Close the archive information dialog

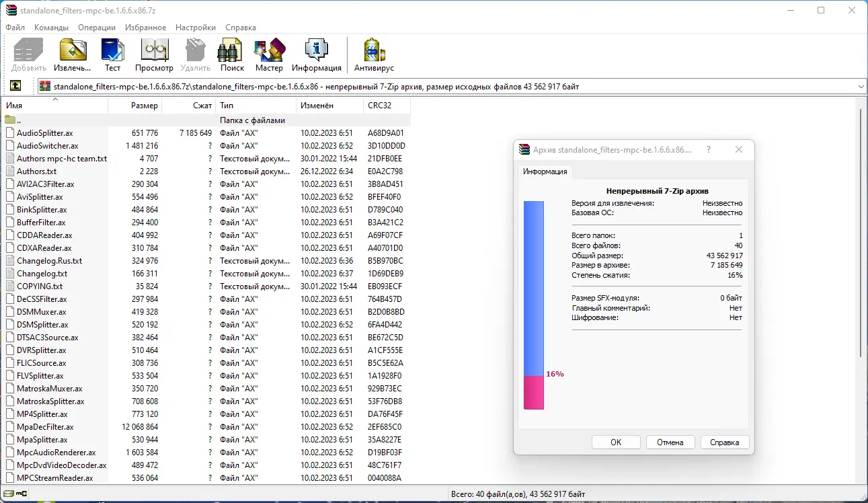739,150
